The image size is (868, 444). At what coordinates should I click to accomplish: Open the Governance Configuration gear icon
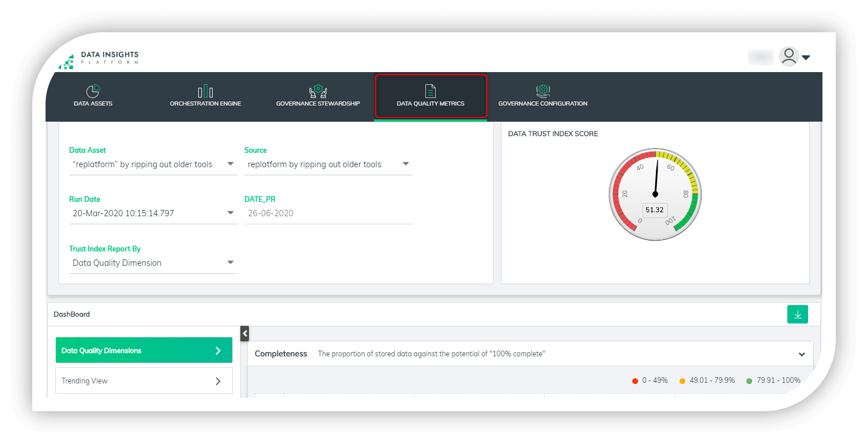tap(542, 91)
